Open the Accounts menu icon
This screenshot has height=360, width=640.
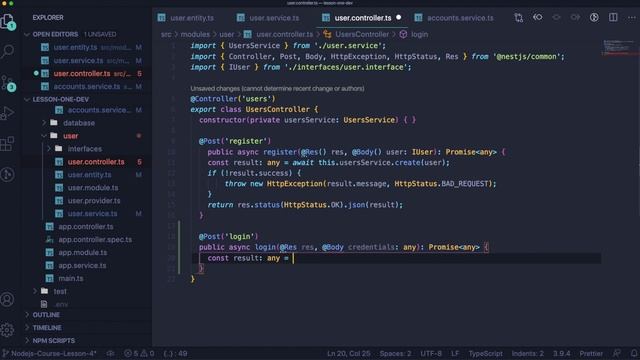(x=7, y=300)
